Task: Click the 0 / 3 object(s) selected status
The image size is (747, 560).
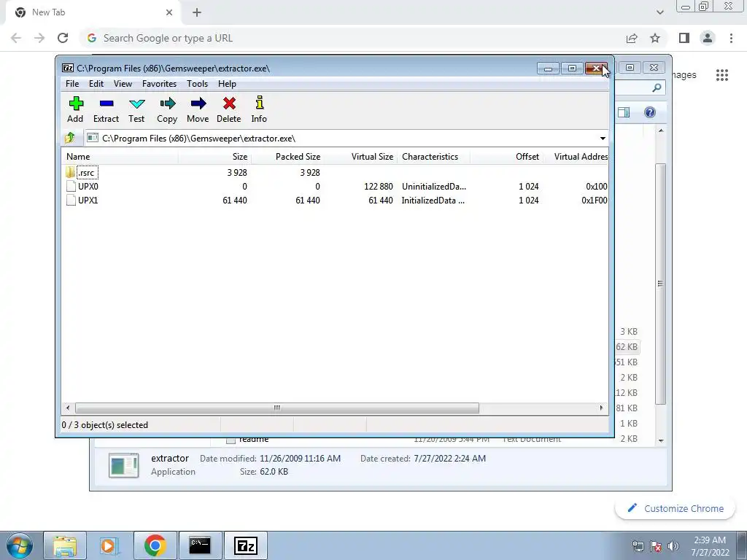Action: coord(105,425)
